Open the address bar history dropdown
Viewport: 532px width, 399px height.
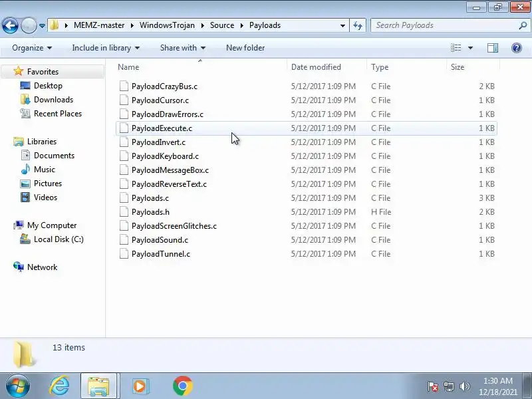click(x=342, y=25)
